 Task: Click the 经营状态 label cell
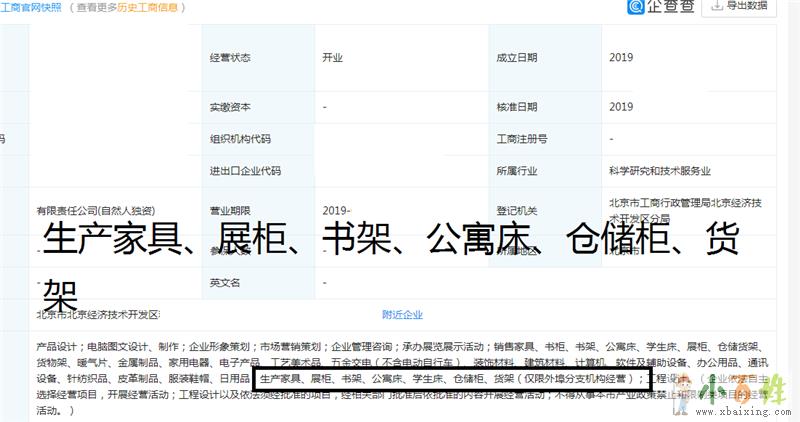(x=230, y=58)
